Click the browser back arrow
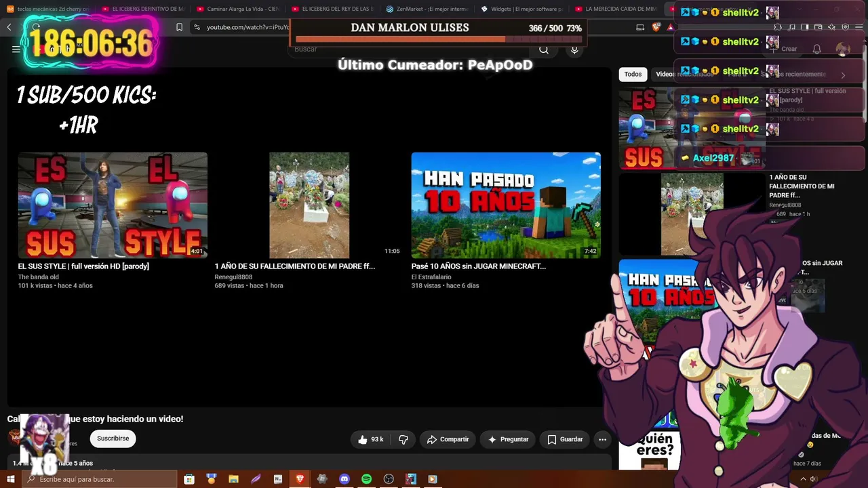 coord(9,27)
